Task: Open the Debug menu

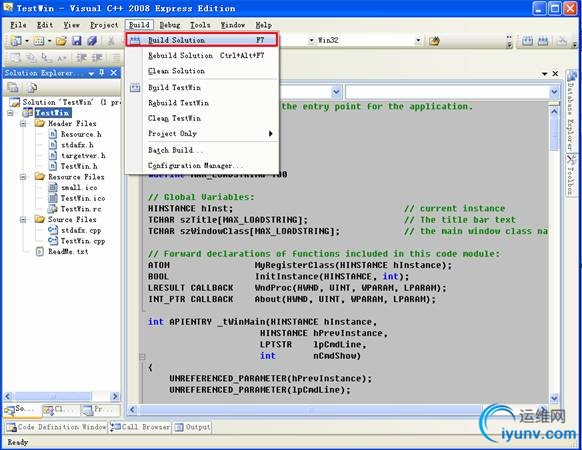Action: pos(170,25)
